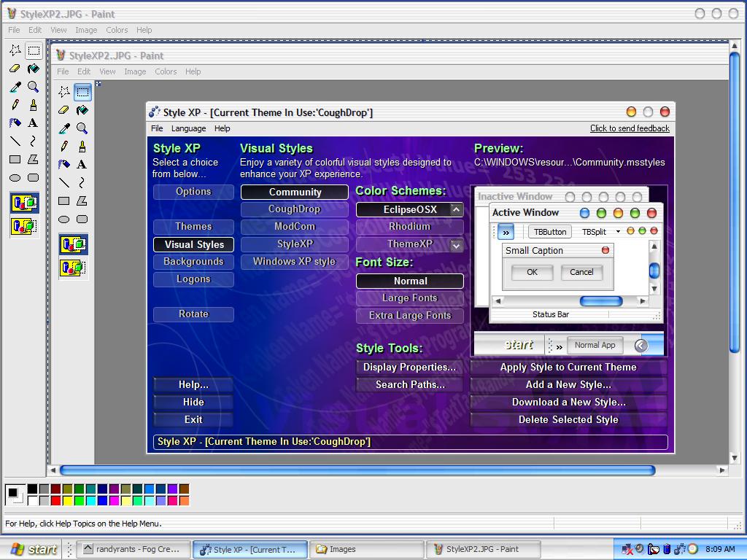Image resolution: width=747 pixels, height=560 pixels.
Task: Enable the opaque selection option under the outer toolbox
Action: (x=24, y=203)
